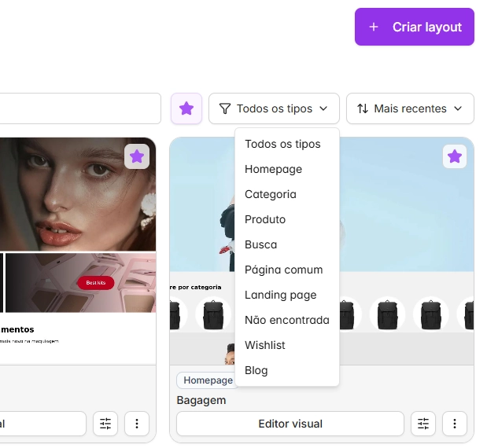
Task: Toggle the favorites star filter button
Action: [x=186, y=108]
